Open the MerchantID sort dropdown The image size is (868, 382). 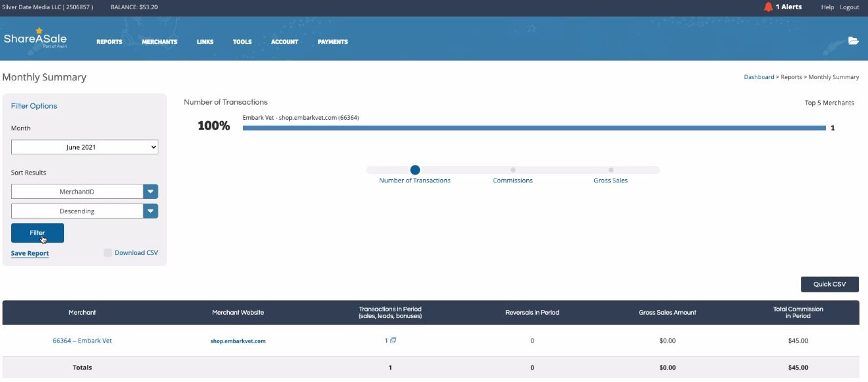point(84,192)
